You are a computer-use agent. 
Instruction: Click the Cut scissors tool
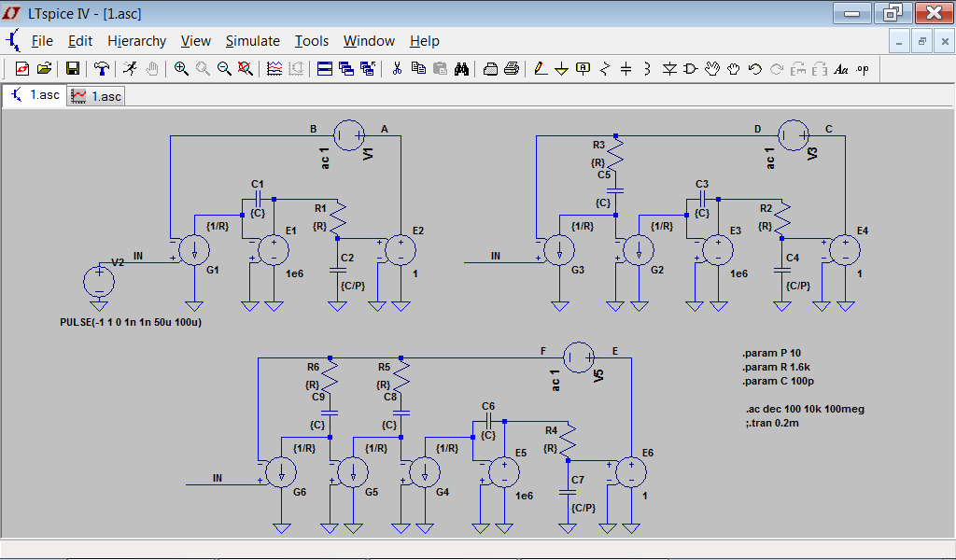point(397,69)
